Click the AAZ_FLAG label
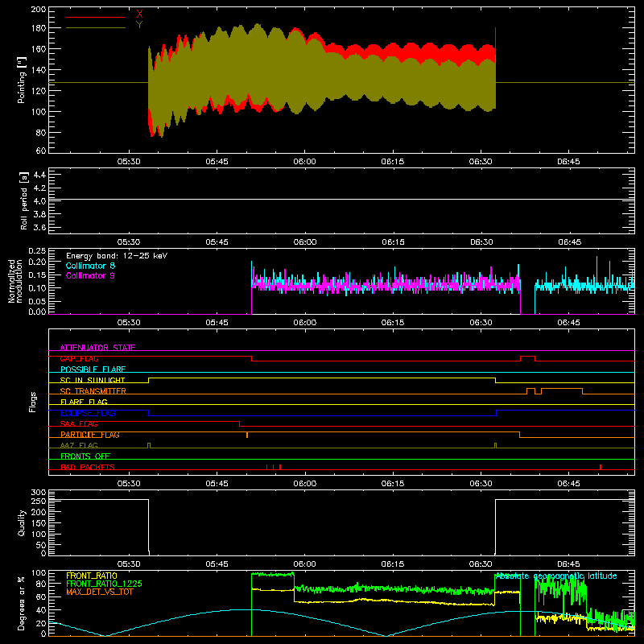The height and width of the screenshot is (644, 644). (x=79, y=445)
